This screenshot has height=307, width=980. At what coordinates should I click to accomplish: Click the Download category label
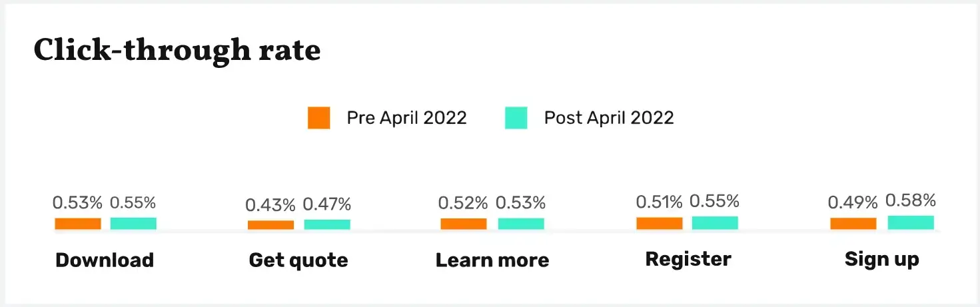[x=105, y=260]
